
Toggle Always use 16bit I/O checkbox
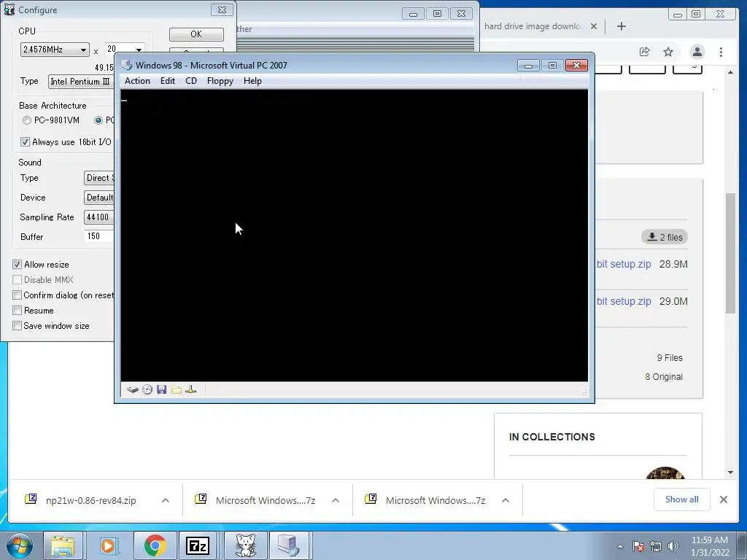(x=25, y=142)
